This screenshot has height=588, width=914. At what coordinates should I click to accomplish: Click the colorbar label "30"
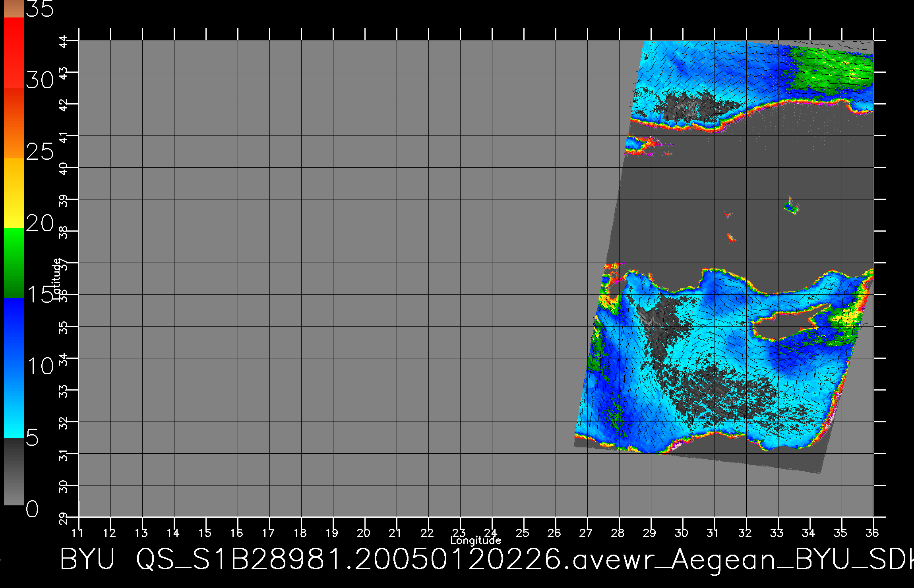pos(40,81)
